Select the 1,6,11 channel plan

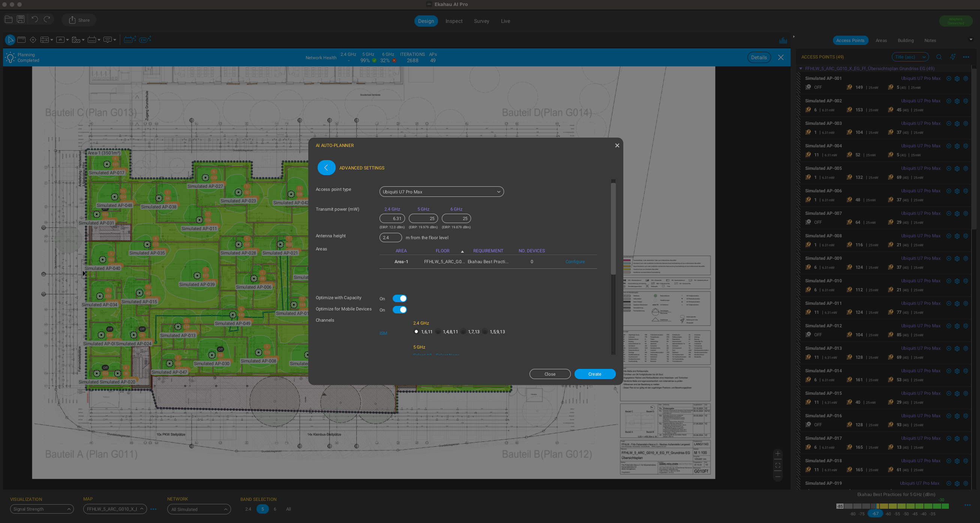(416, 332)
